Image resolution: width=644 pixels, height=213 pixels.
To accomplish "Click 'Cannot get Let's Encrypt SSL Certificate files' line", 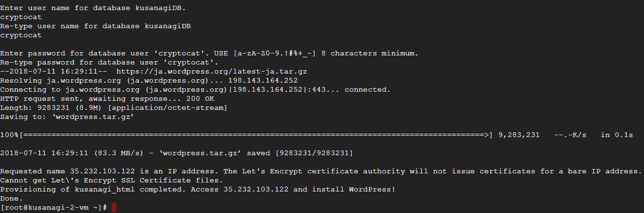I will point(111,180).
